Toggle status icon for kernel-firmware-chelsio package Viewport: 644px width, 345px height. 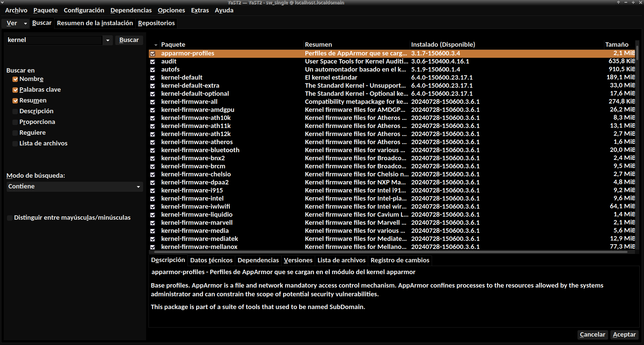click(x=153, y=174)
